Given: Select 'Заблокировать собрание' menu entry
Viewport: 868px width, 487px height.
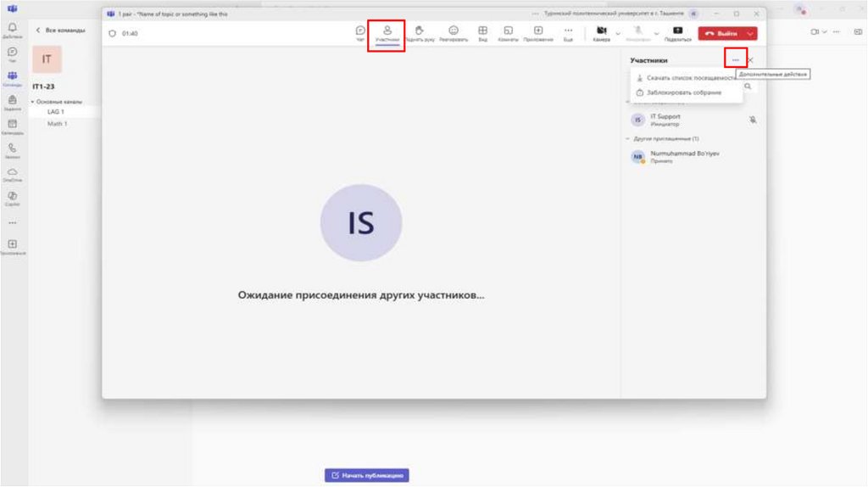Looking at the screenshot, I should [687, 92].
